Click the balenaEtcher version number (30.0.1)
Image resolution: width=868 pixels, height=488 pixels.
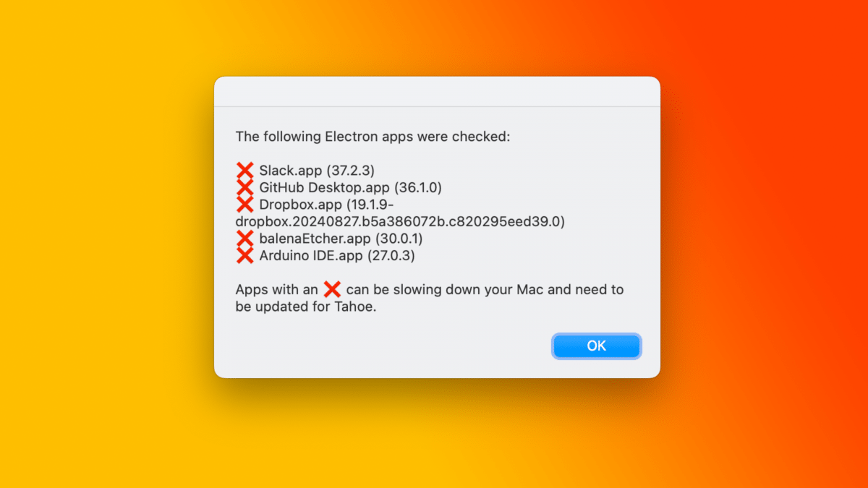(399, 239)
